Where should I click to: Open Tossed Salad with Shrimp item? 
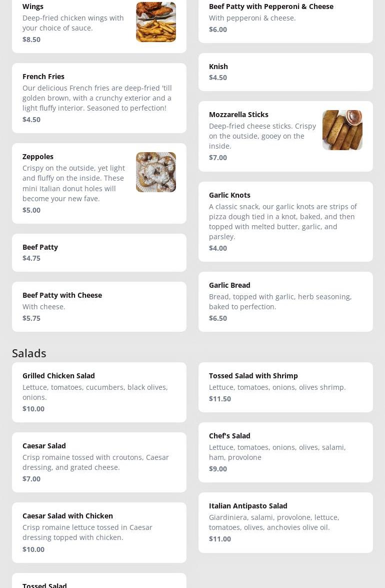tap(253, 376)
